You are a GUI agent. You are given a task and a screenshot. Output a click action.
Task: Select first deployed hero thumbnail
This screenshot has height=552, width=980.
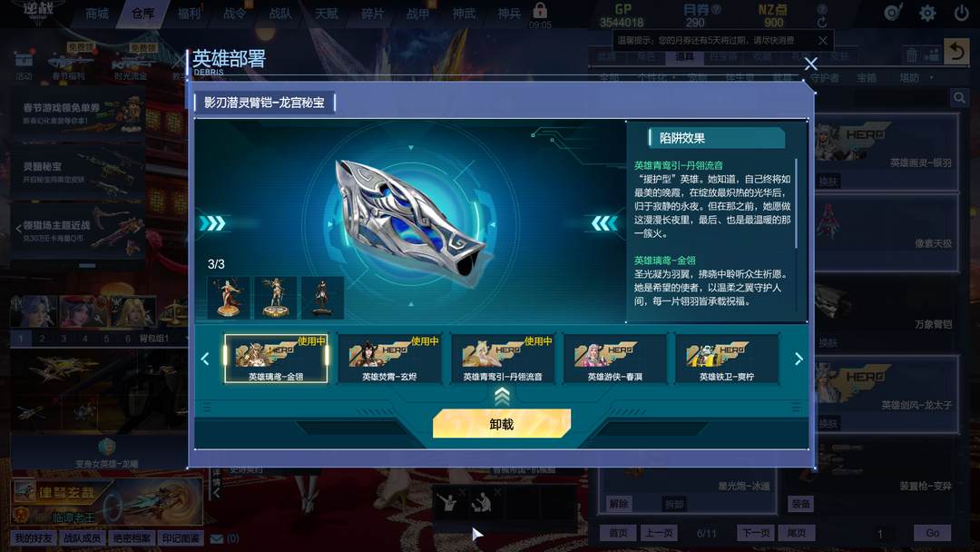tap(229, 297)
